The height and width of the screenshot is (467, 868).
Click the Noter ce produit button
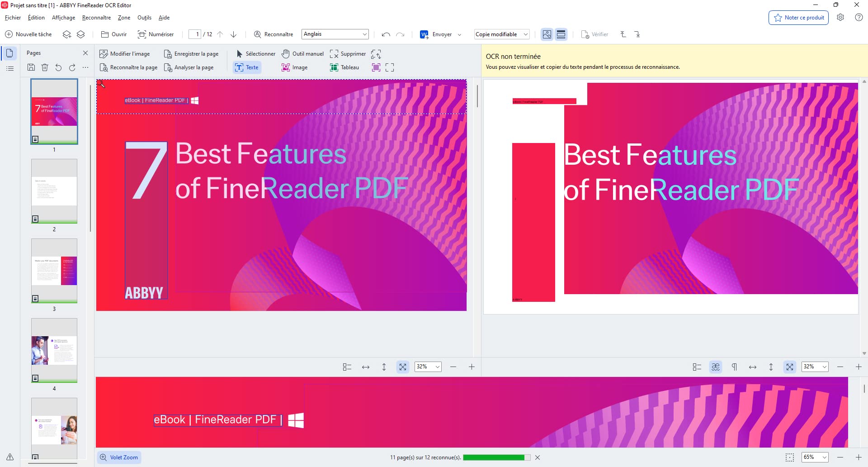(799, 18)
